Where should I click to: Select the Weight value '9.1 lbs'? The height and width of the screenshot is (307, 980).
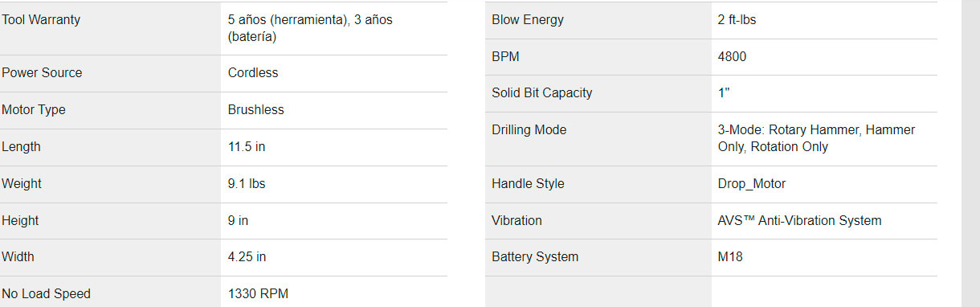(x=247, y=183)
